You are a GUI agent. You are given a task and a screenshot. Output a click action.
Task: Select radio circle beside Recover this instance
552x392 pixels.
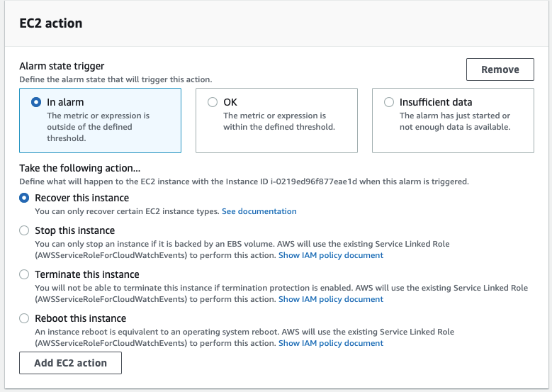coord(24,198)
